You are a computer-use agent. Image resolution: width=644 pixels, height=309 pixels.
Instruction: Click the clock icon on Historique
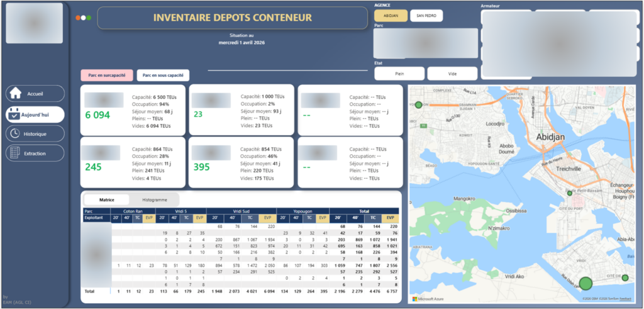(x=14, y=133)
